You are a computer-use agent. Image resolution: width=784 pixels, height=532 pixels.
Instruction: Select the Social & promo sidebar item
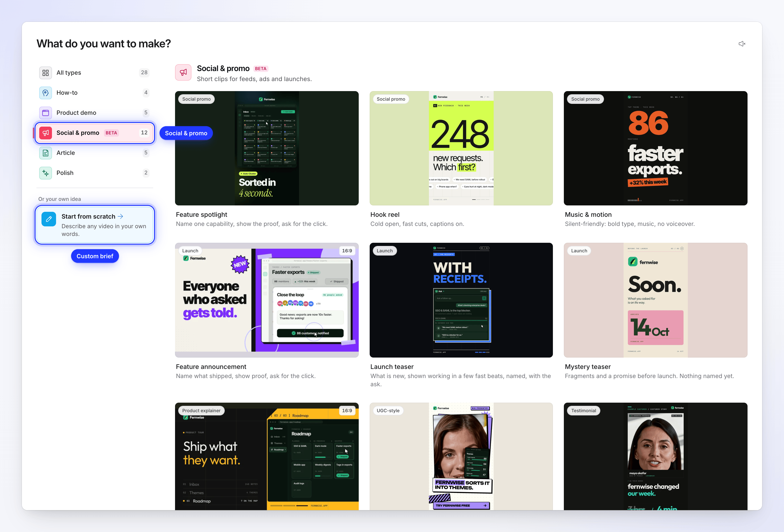[x=94, y=133]
